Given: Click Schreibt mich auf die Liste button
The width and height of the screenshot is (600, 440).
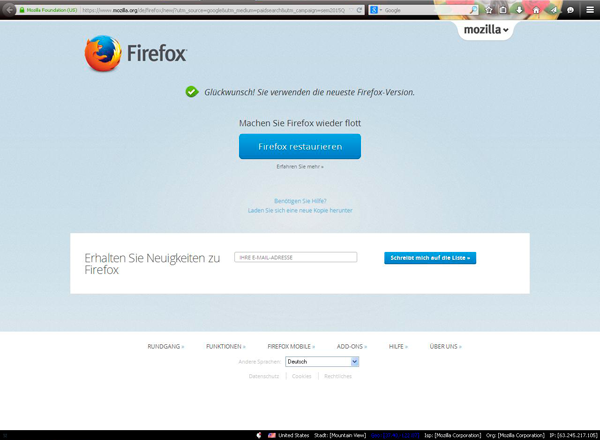Looking at the screenshot, I should coord(430,258).
